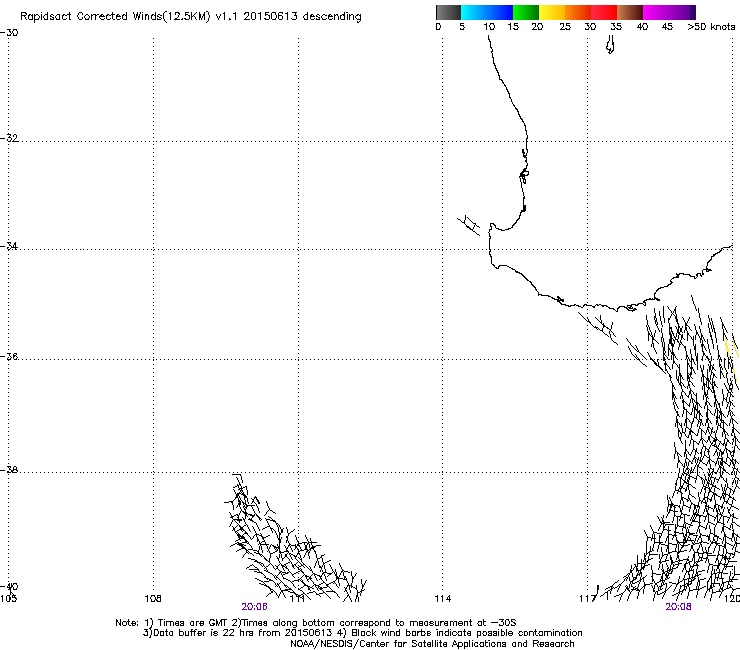The image size is (740, 650).
Task: Click the note line 'Data buffer is 22 hrs'
Action: point(204,633)
